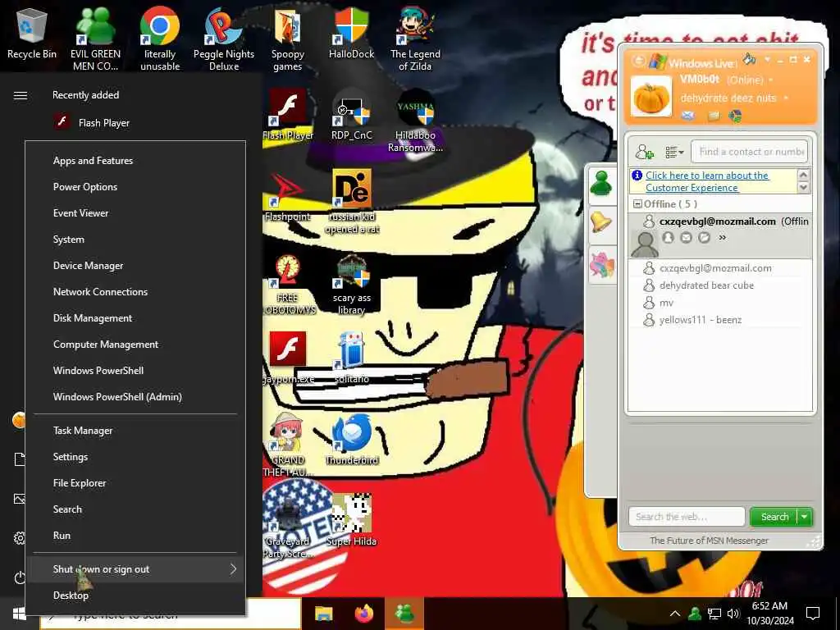Select the colorful butterfly tab on Messenger side
Screen dimensions: 840x630
(x=601, y=265)
